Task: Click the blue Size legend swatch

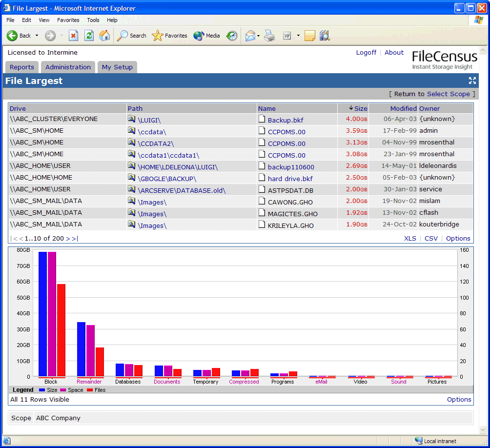Action: click(42, 390)
